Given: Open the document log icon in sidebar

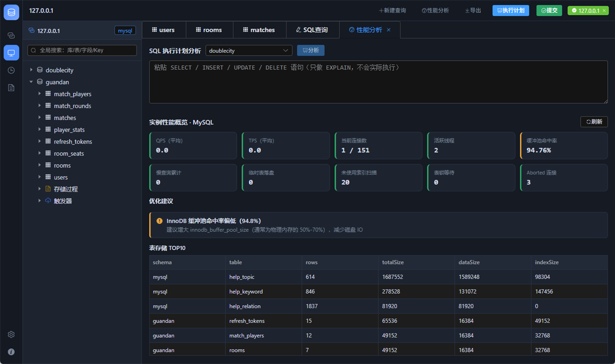Looking at the screenshot, I should 11,88.
